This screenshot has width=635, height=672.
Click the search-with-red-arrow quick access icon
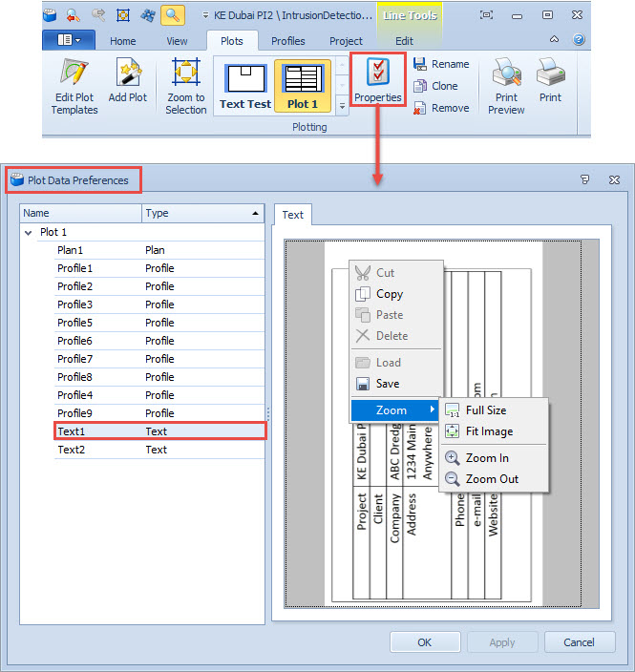point(74,15)
